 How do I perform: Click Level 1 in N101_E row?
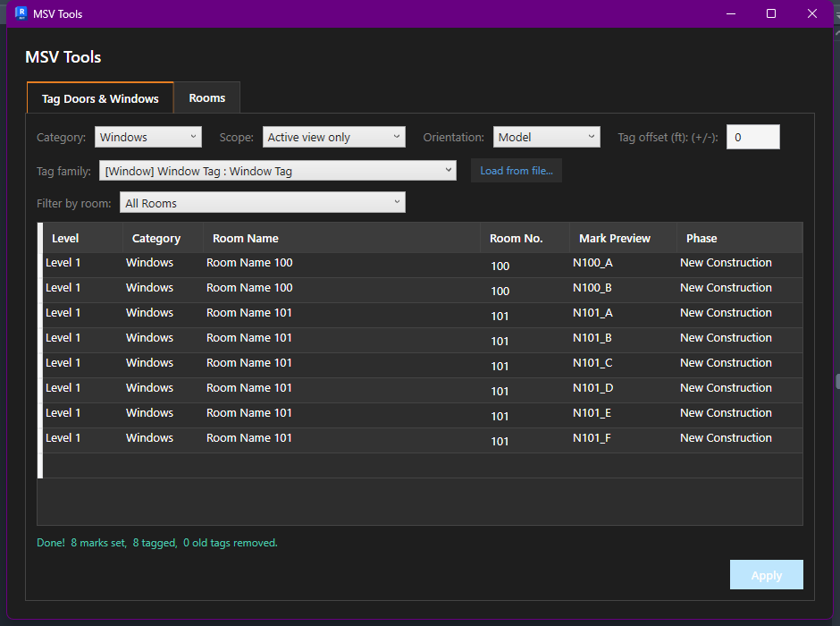63,412
